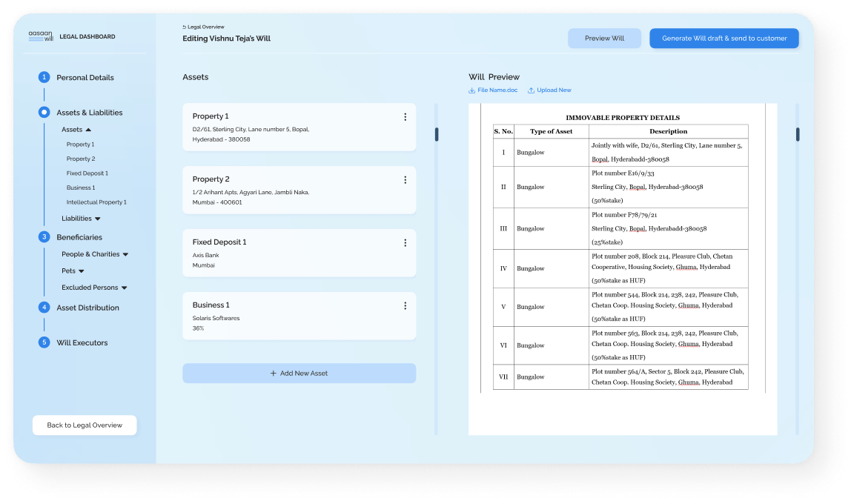Click the upload icon beside Upload New
Image resolution: width=854 pixels, height=504 pixels.
click(x=531, y=90)
